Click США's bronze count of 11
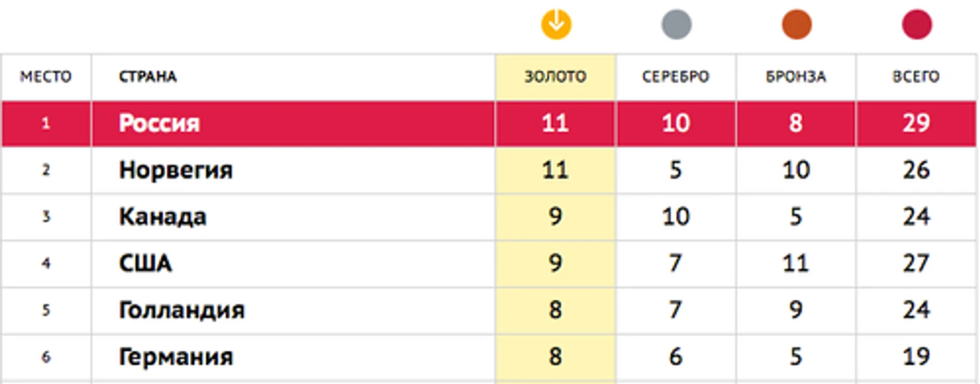The width and height of the screenshot is (980, 384). 795,263
